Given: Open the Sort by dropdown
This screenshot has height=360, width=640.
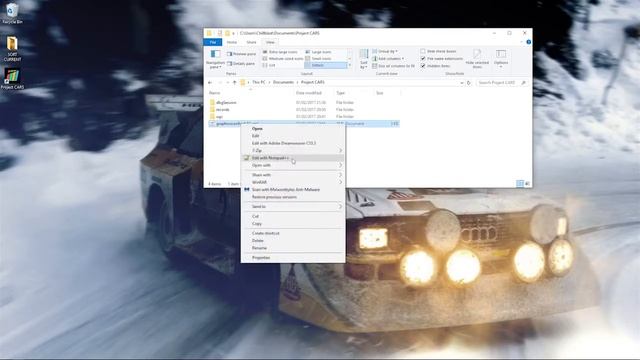Looking at the screenshot, I should [363, 59].
